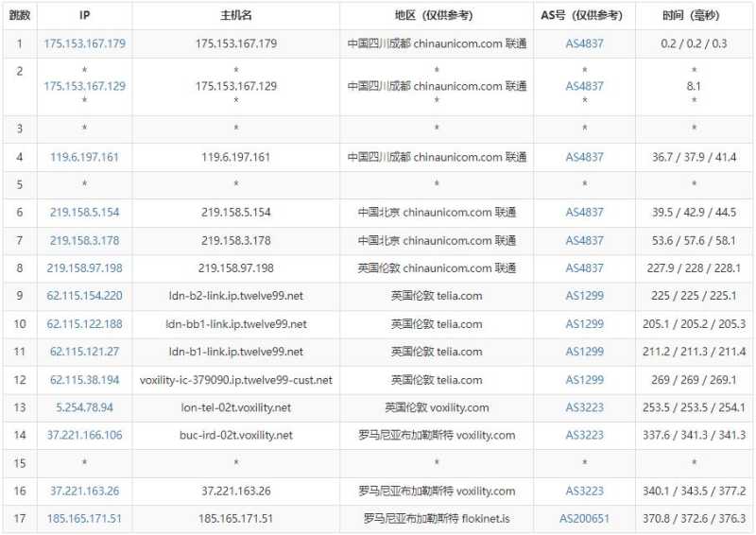Click time value 211.2 / 211.3 / 211.4
Viewport: 756px width, 535px height.
click(694, 352)
